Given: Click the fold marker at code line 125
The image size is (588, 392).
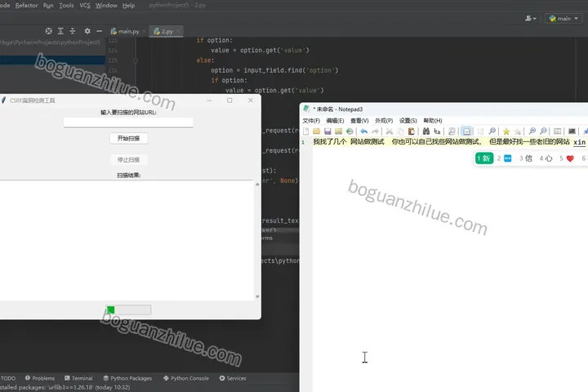Looking at the screenshot, I should [136, 60].
